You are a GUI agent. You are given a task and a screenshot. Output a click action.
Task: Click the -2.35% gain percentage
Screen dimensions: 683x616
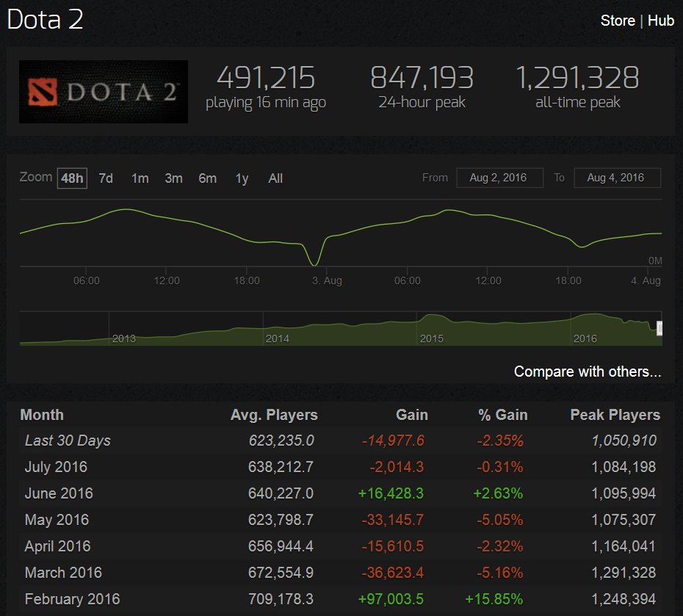pyautogui.click(x=500, y=441)
